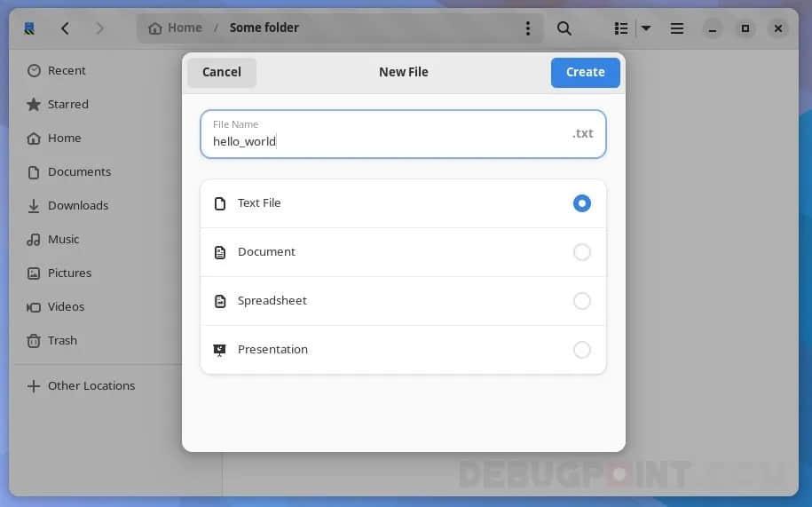Select the Spreadsheet radio button

click(581, 301)
